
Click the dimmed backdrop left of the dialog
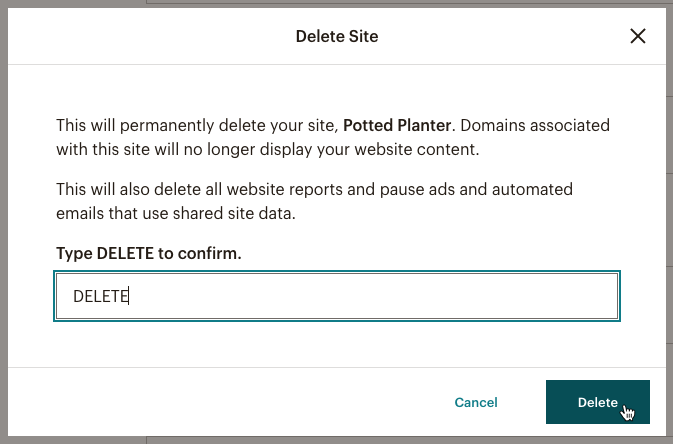tap(3, 222)
